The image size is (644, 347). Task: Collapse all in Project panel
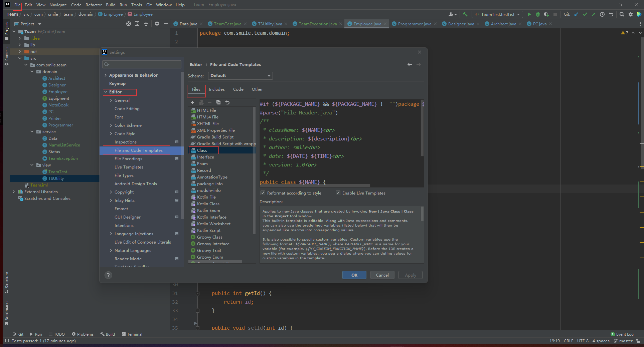[x=146, y=24]
